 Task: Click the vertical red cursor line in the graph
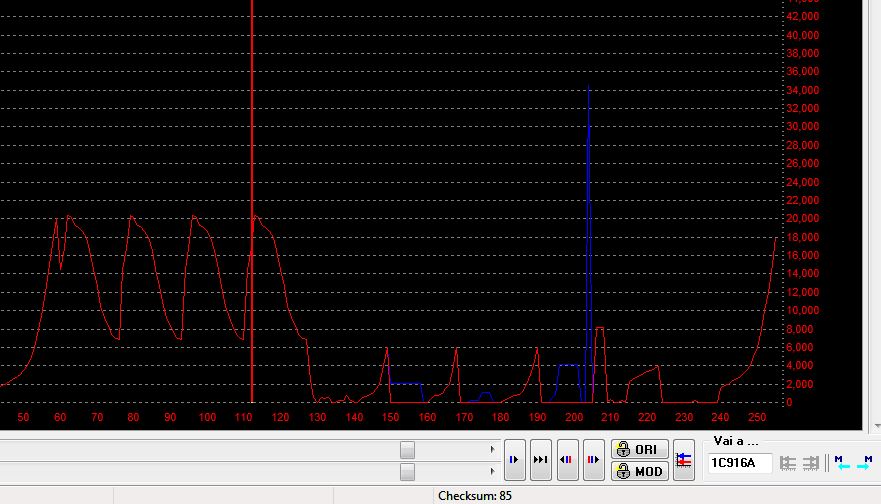point(252,201)
